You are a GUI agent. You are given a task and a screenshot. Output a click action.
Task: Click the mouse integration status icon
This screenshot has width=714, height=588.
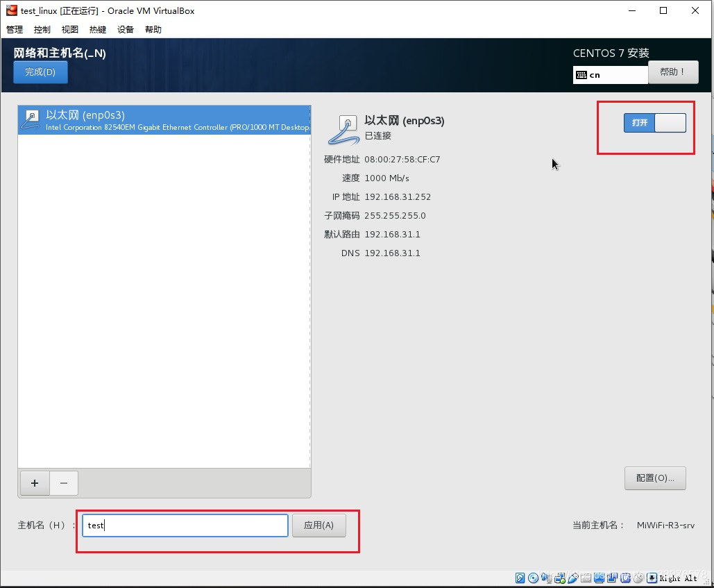(x=638, y=578)
